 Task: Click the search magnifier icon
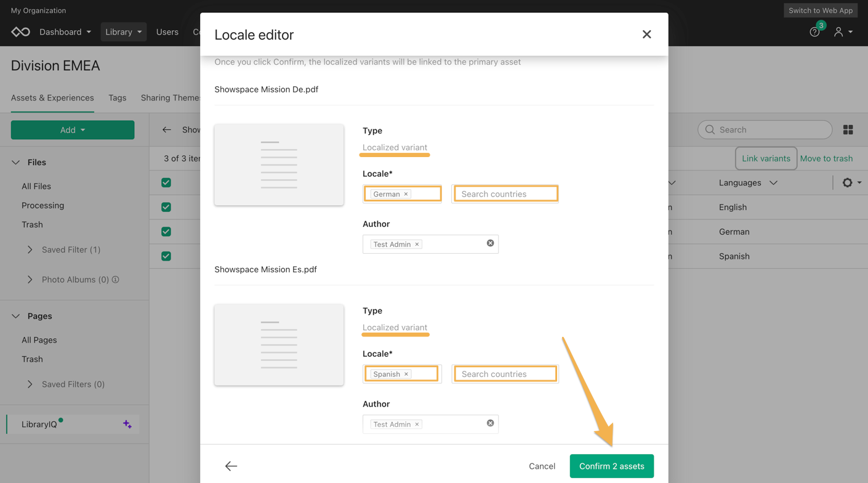pos(710,130)
